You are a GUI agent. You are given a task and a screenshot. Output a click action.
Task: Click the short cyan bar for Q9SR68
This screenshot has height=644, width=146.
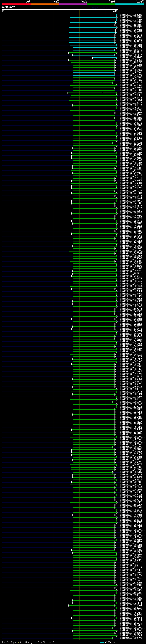point(105,58)
